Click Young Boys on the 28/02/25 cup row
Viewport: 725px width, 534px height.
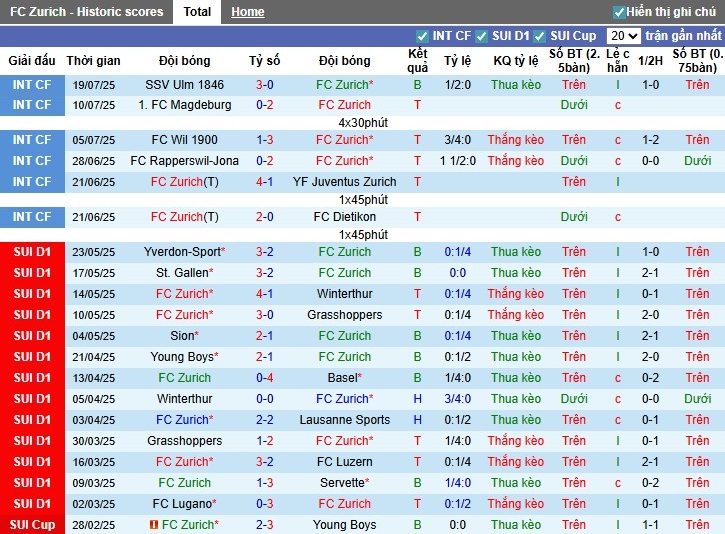[344, 525]
